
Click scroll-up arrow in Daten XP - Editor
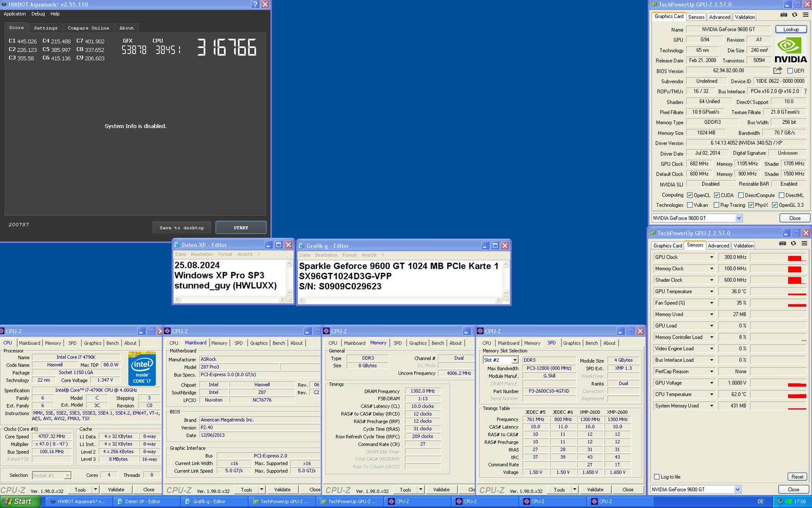click(289, 264)
